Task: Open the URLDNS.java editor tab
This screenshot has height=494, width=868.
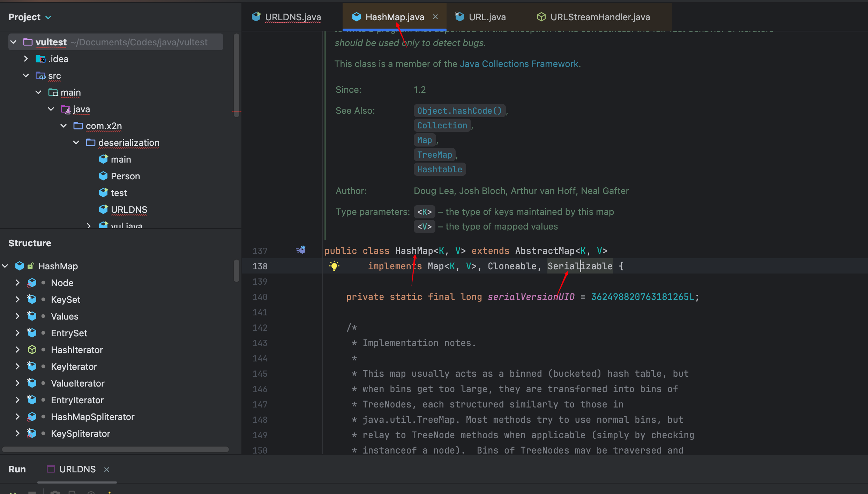Action: pos(286,17)
